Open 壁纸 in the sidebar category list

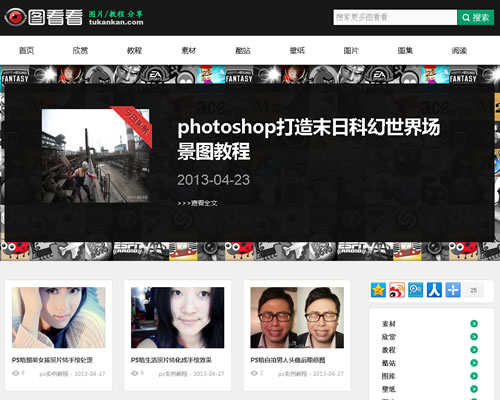[389, 389]
